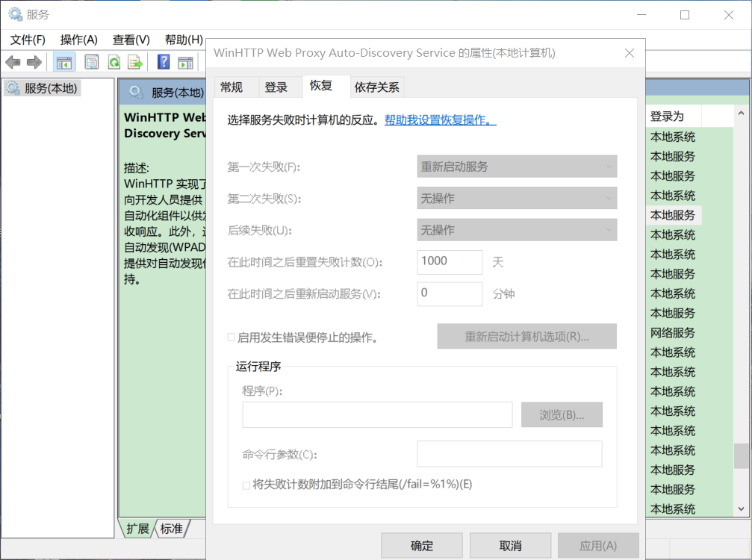Confirm with the 确定 button

coord(422,546)
